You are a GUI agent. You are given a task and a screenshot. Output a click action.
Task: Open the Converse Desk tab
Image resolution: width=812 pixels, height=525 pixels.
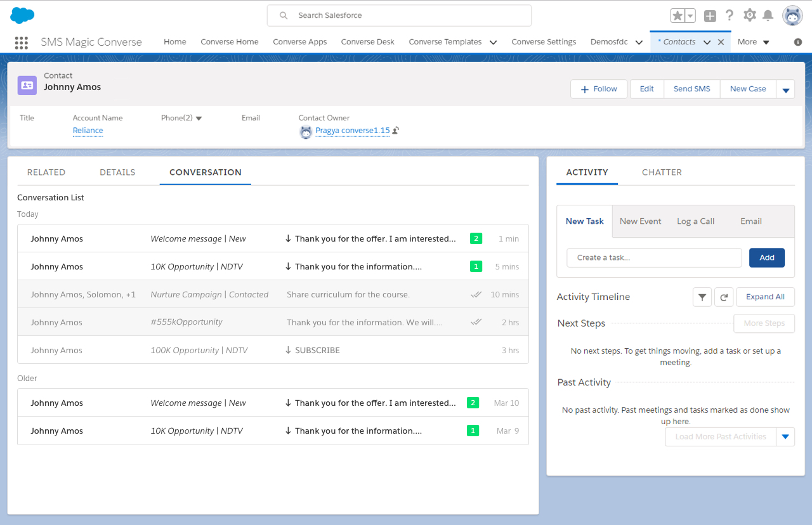coord(368,42)
